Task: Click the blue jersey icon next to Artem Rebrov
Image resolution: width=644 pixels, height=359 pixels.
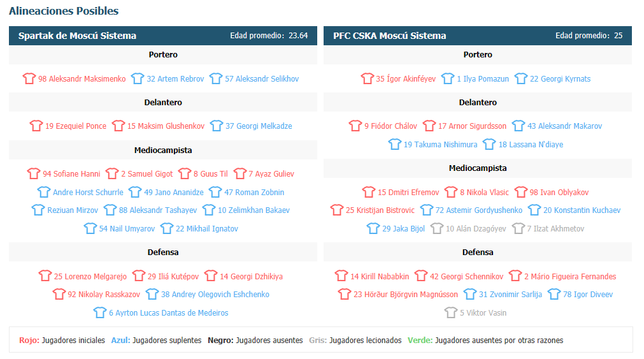Action: point(138,78)
